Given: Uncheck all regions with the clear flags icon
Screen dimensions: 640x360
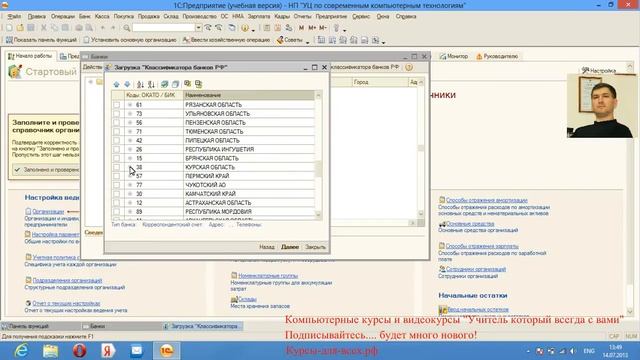Looking at the screenshot, I should click(x=175, y=84).
